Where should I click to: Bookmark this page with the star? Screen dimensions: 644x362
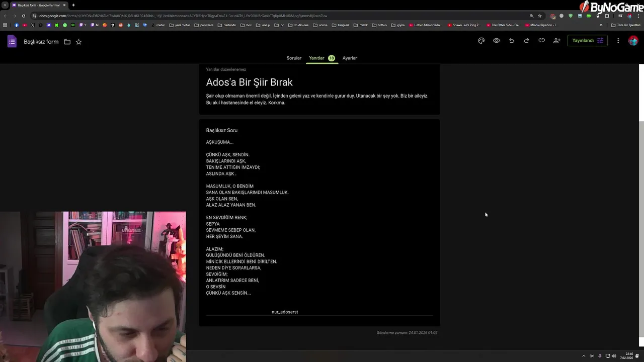[x=540, y=16]
